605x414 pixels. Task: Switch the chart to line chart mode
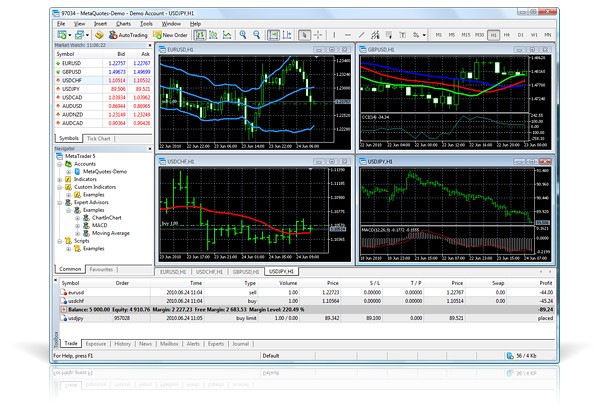(227, 35)
